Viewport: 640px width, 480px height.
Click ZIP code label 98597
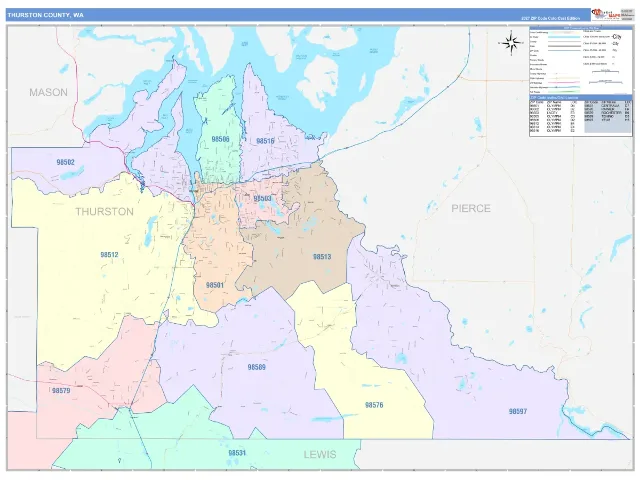(x=518, y=411)
